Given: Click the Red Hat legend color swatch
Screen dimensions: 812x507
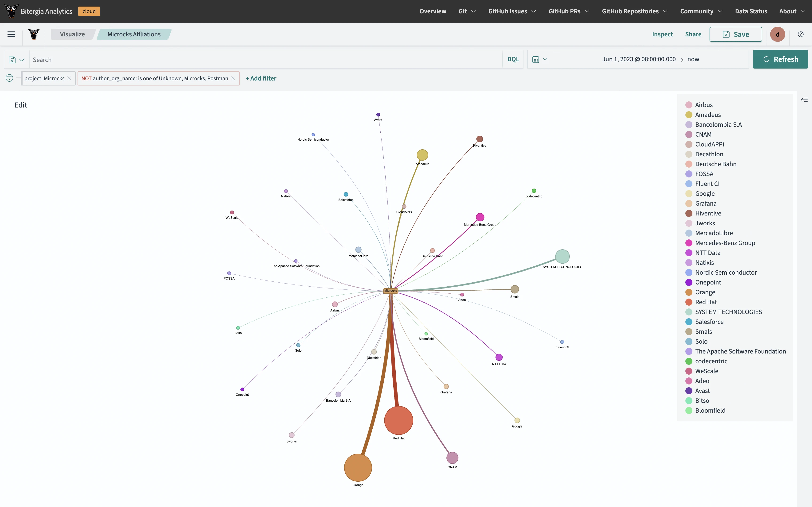Looking at the screenshot, I should click(x=689, y=302).
